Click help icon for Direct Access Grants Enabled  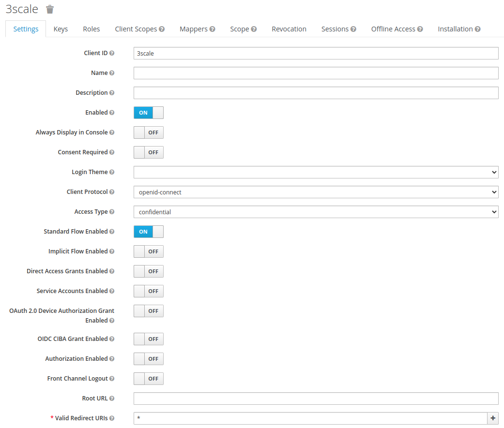pyautogui.click(x=112, y=271)
